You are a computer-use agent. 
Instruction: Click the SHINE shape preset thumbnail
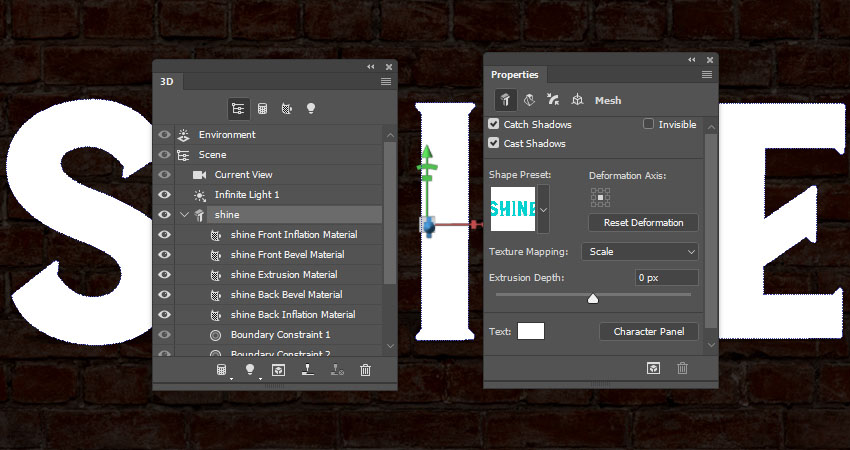tap(513, 209)
